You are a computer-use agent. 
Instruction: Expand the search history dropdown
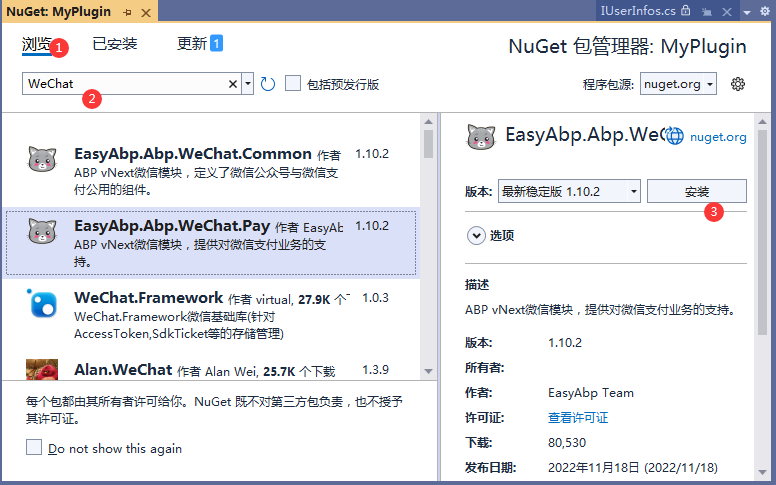(248, 84)
